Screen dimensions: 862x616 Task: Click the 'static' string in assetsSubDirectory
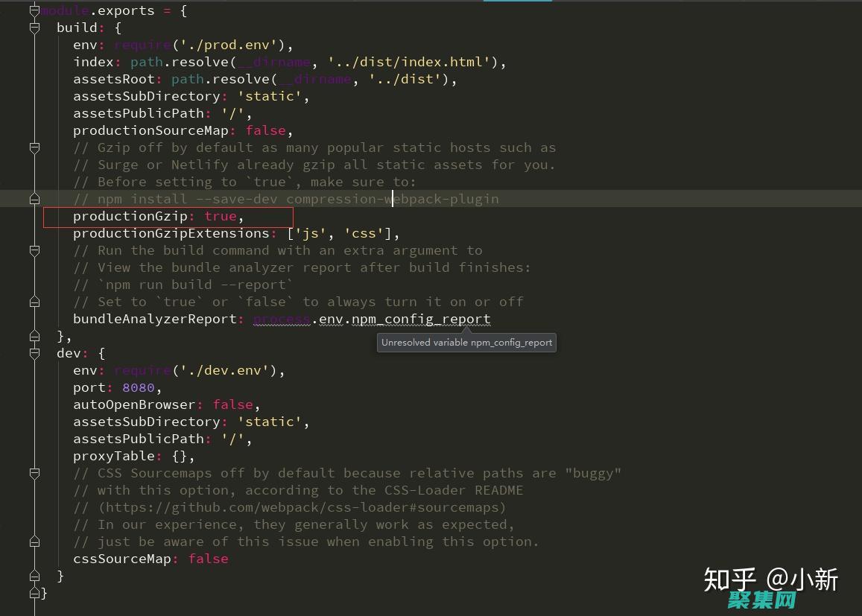270,96
